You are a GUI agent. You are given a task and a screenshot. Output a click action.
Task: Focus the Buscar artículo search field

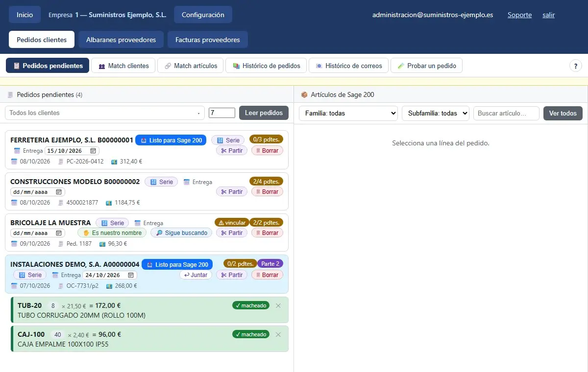pyautogui.click(x=506, y=113)
